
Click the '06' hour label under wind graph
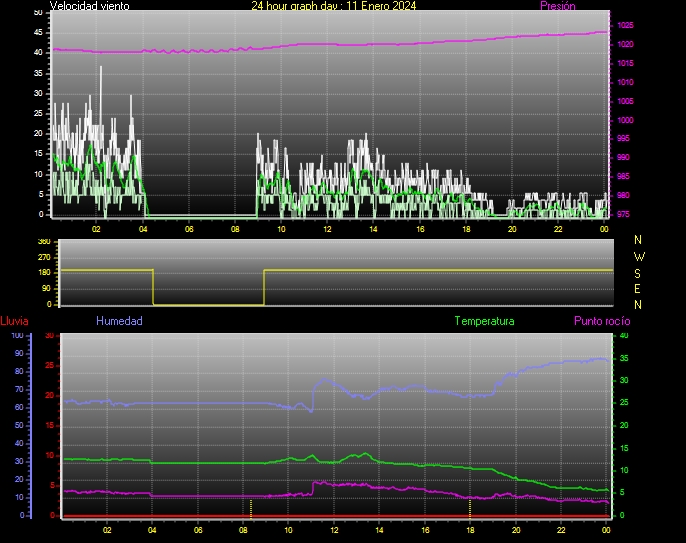click(189, 229)
